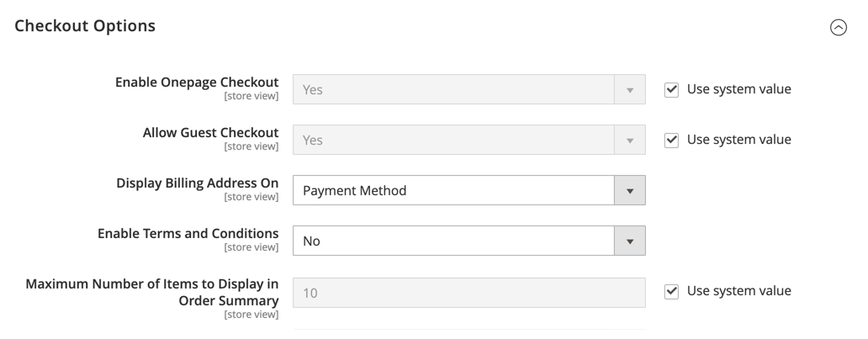This screenshot has height=339, width=868.
Task: Click the arrow on Display Billing Address On select
Action: (629, 191)
